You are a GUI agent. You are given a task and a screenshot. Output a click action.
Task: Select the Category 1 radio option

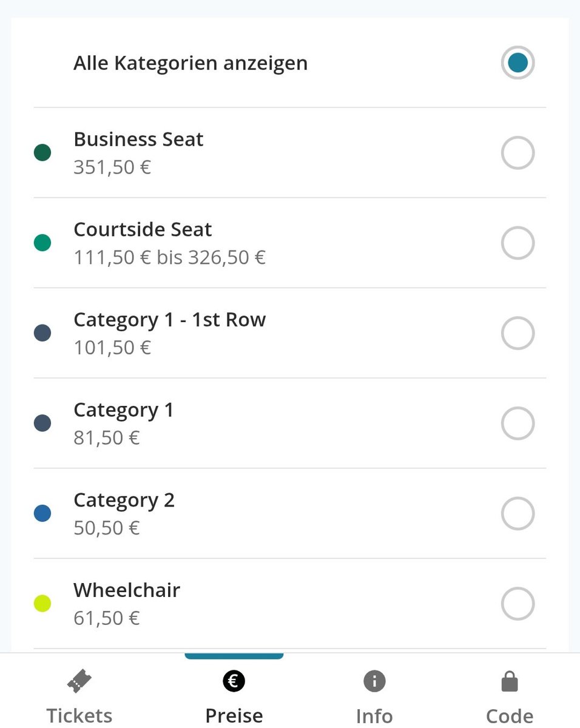point(518,423)
